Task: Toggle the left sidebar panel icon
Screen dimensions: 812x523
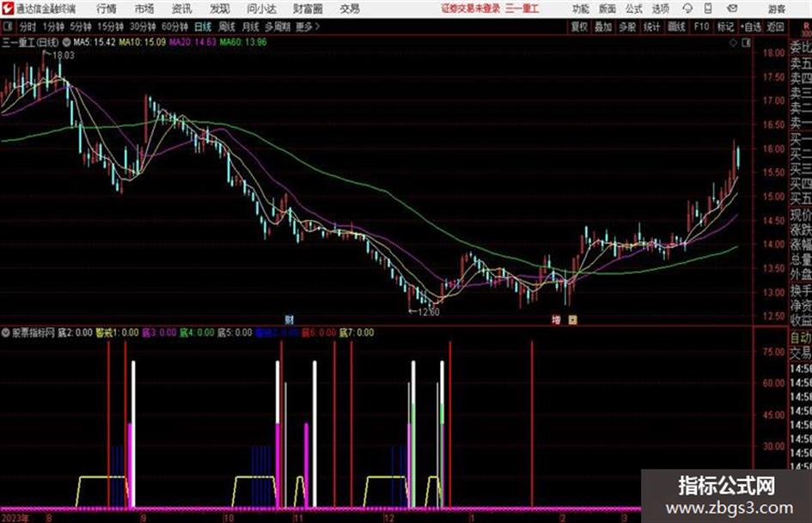Action: [x=7, y=27]
